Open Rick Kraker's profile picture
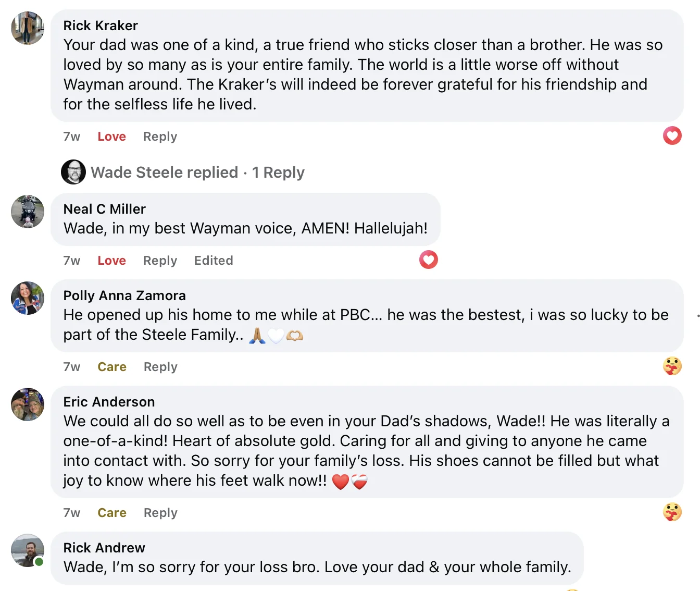700x591 pixels. pos(28,28)
